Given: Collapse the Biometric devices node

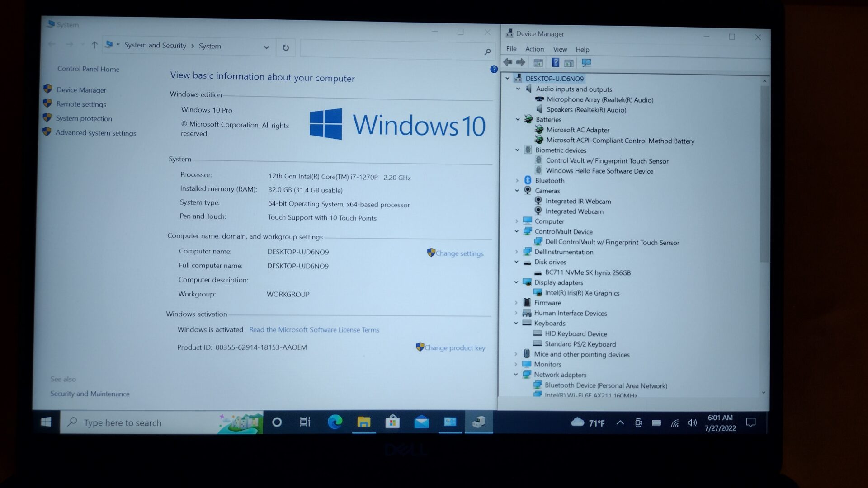Looking at the screenshot, I should (x=517, y=150).
